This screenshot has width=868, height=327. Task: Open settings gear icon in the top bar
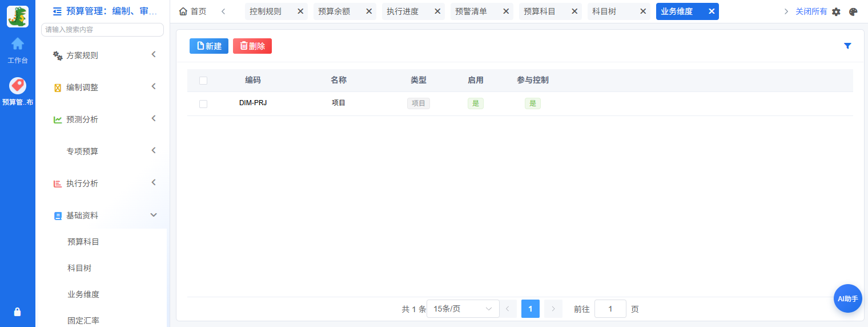click(836, 11)
